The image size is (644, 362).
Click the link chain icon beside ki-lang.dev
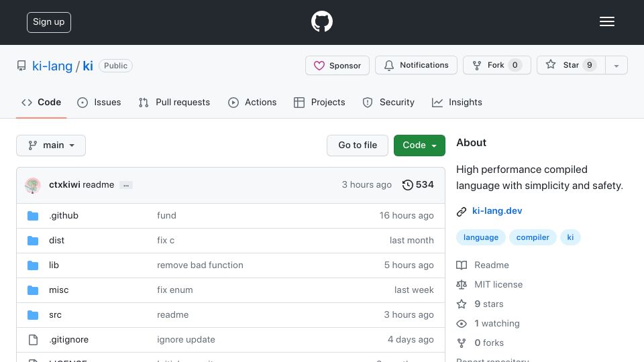coord(462,211)
